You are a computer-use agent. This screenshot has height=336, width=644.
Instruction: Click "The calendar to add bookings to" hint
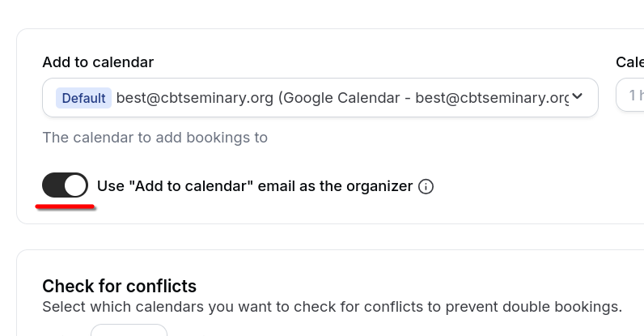coord(155,138)
